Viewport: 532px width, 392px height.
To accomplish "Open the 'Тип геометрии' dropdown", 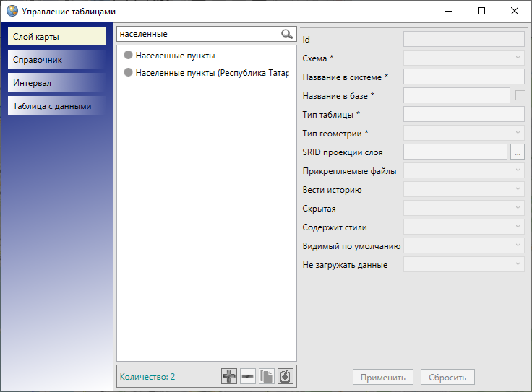I will (x=463, y=133).
